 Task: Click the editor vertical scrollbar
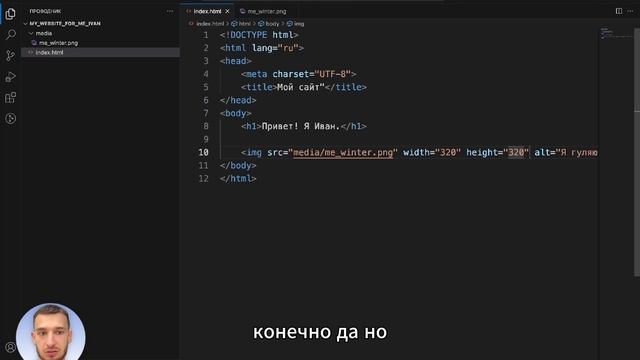[637, 151]
